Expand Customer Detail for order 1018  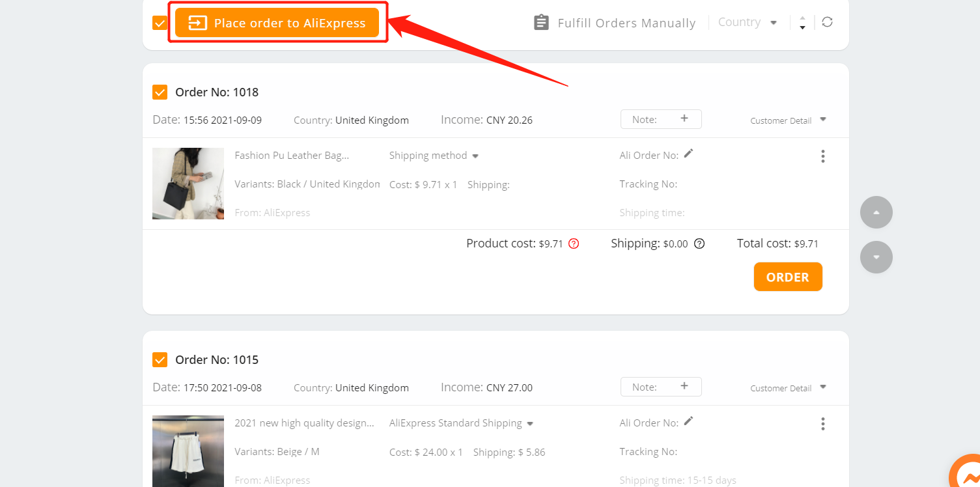pyautogui.click(x=788, y=120)
